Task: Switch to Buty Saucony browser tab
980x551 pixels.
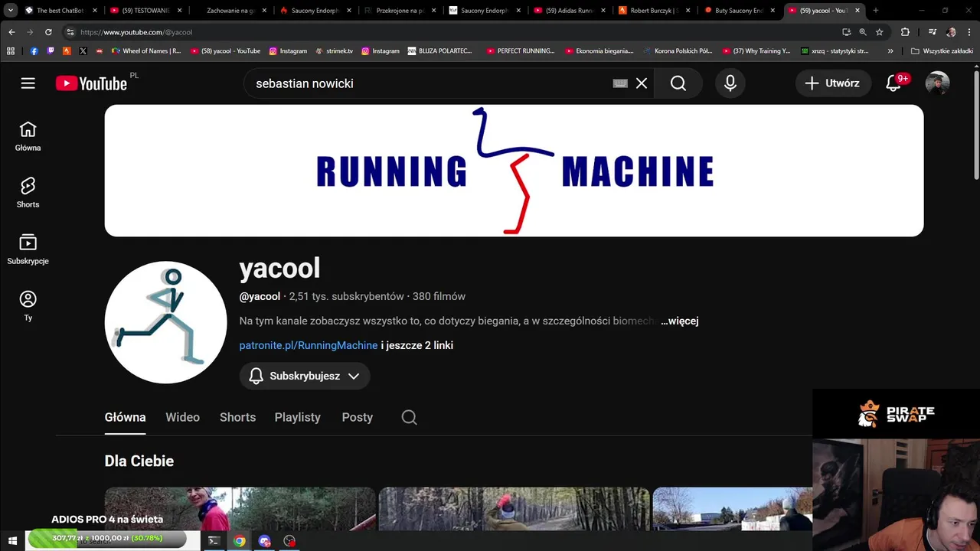Action: (x=738, y=11)
